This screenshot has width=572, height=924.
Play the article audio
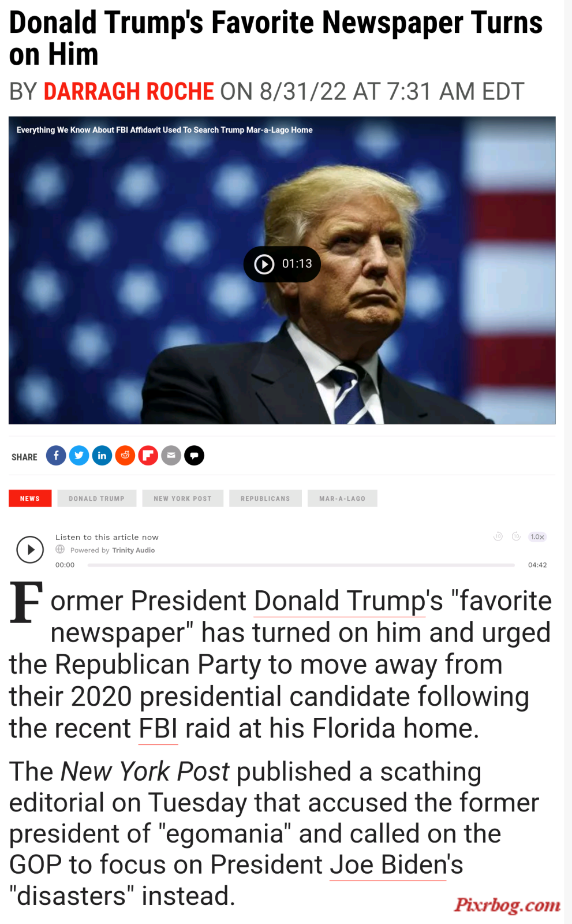click(30, 549)
